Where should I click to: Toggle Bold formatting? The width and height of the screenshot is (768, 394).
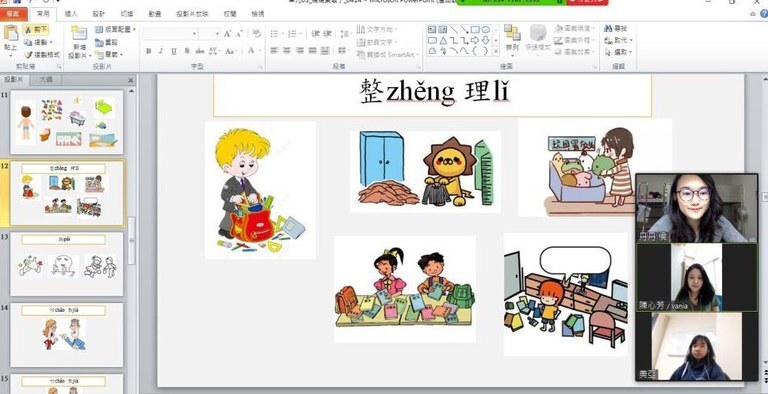148,51
